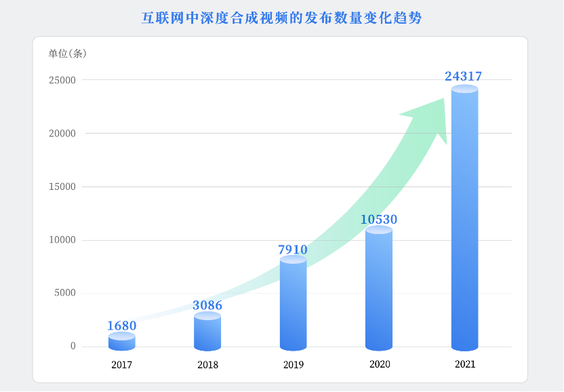This screenshot has width=564, height=392.
Task: Click the 2019 cylinder bar
Action: point(293,305)
